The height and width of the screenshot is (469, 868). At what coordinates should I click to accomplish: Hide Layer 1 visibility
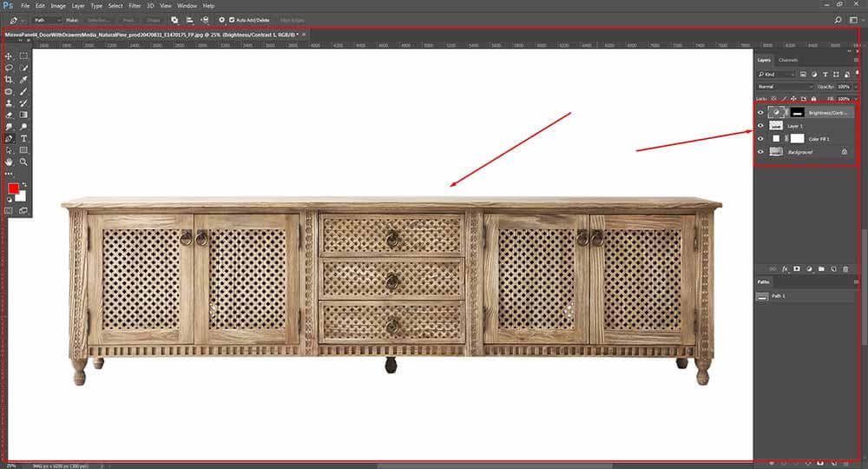pyautogui.click(x=760, y=126)
